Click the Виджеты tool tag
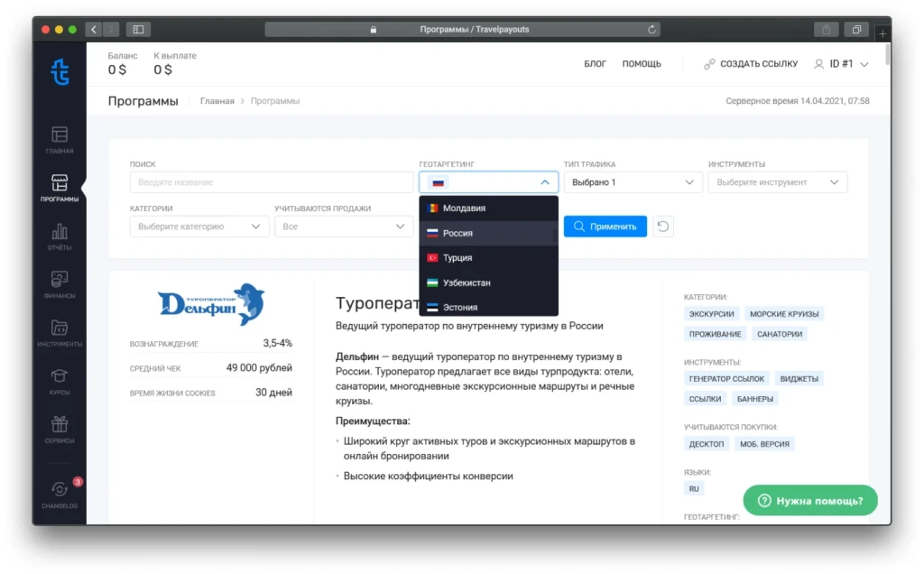Screen dimensions: 924x574 (x=799, y=379)
